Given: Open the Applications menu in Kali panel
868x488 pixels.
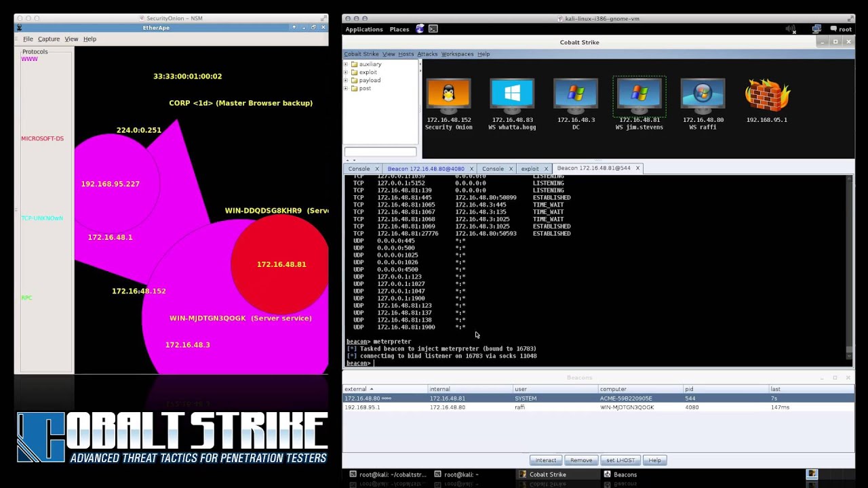Looking at the screenshot, I should pyautogui.click(x=364, y=29).
